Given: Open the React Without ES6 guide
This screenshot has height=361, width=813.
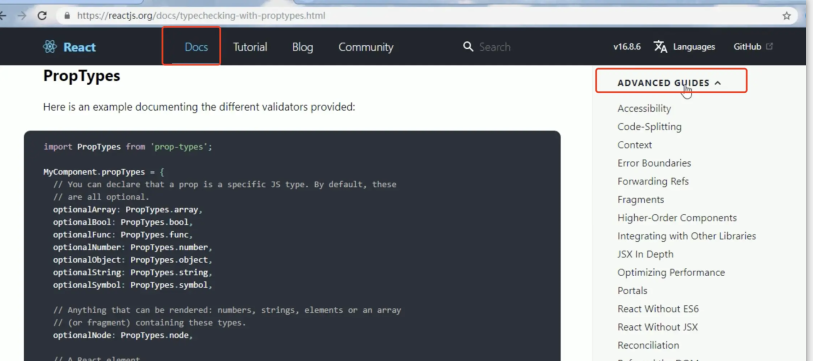Looking at the screenshot, I should [658, 309].
